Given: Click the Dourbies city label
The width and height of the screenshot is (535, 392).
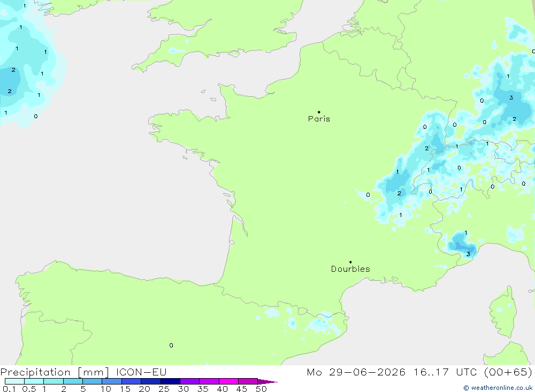Looking at the screenshot, I should [x=350, y=269].
